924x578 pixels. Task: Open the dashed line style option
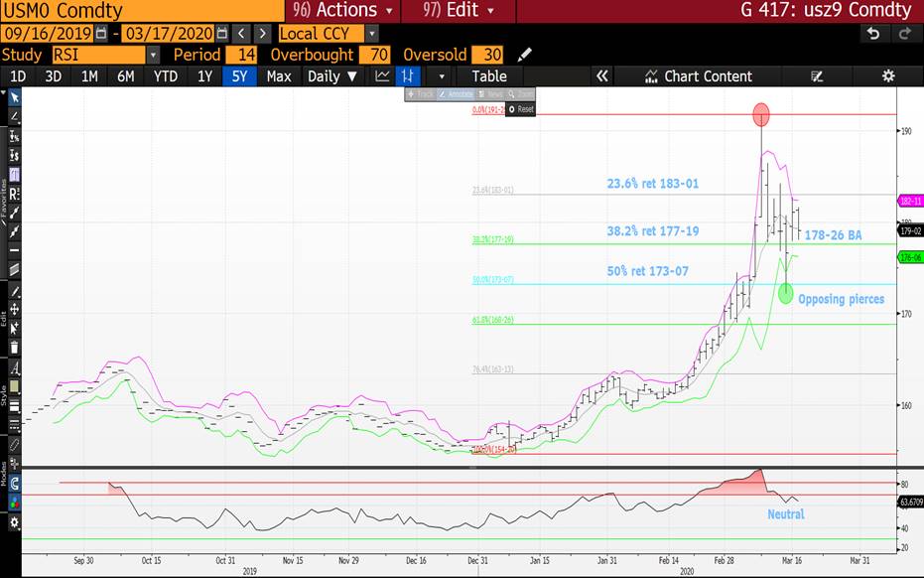point(14,425)
